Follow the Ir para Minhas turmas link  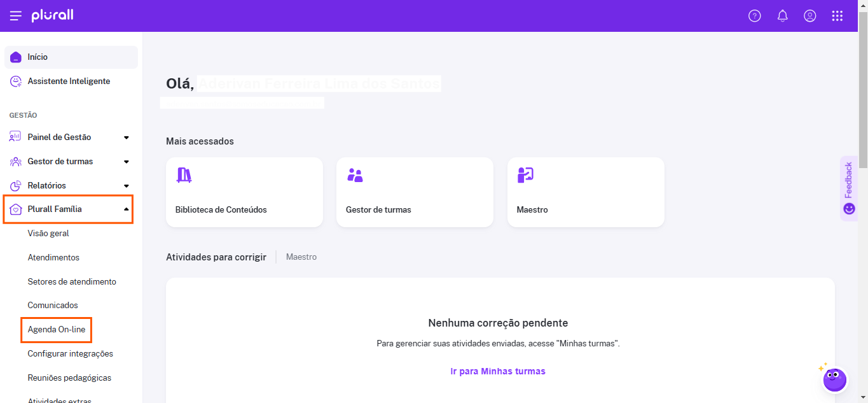coord(498,372)
